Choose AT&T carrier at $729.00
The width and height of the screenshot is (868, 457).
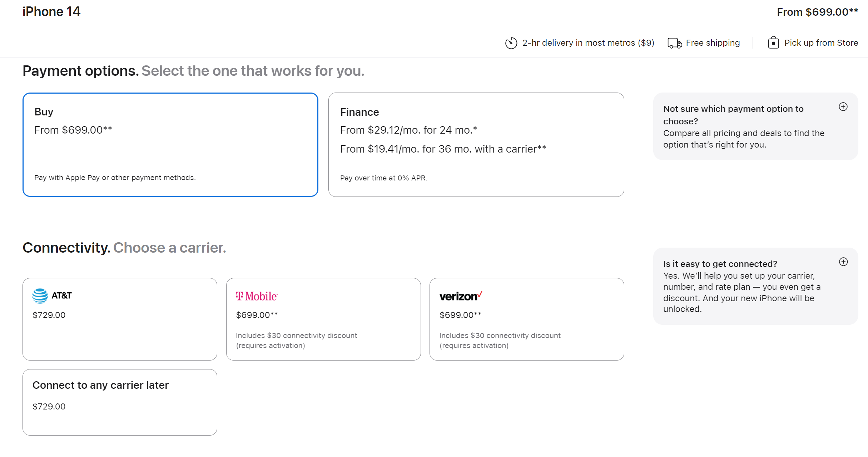click(x=120, y=319)
